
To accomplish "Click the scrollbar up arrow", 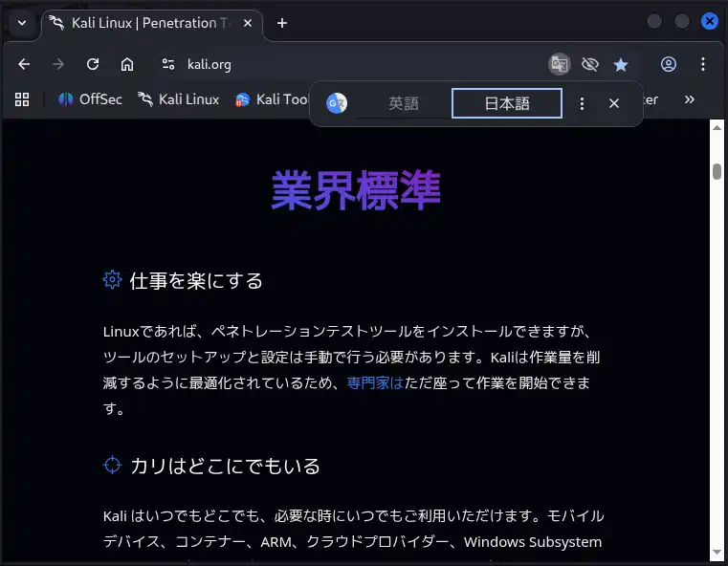I will tap(717, 127).
